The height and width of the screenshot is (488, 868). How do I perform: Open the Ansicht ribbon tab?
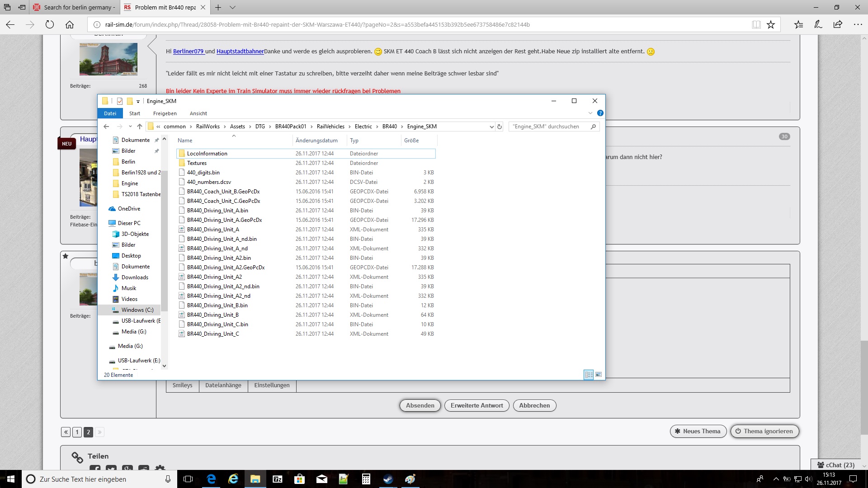pyautogui.click(x=198, y=113)
